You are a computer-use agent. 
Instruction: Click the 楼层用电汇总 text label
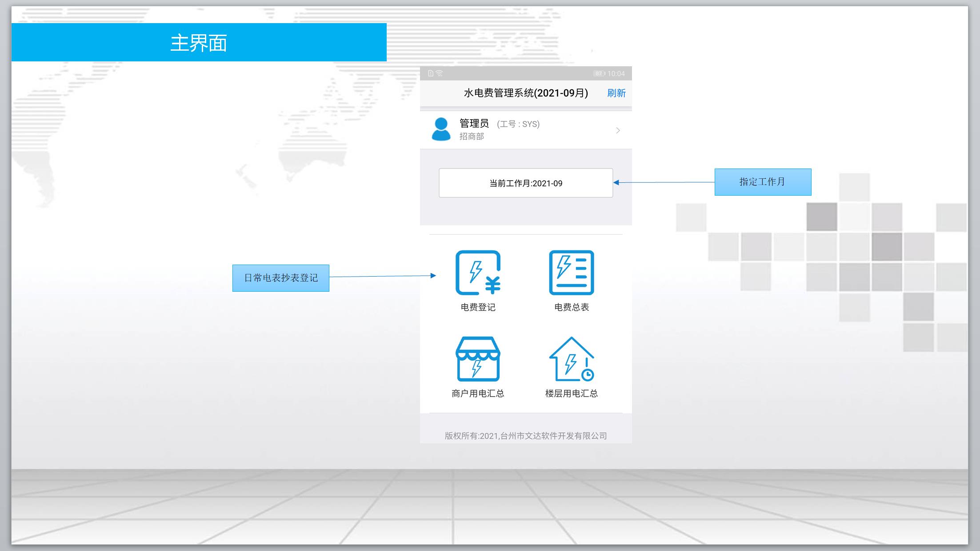click(x=571, y=394)
